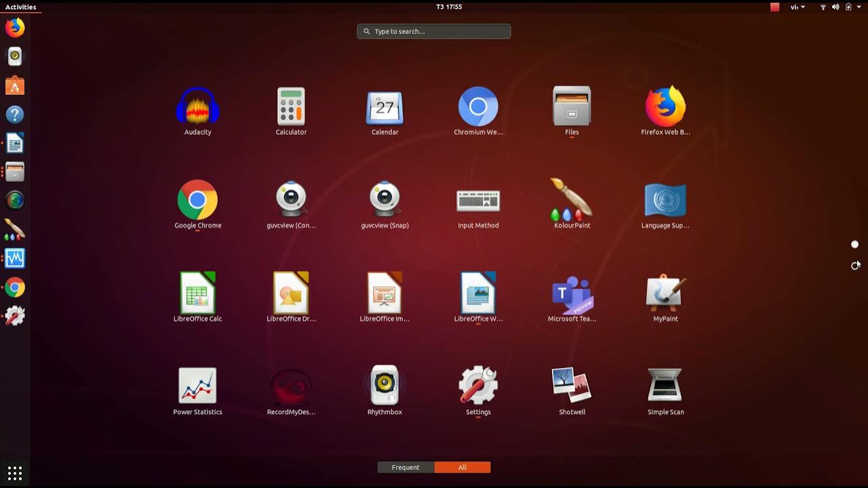Screen dimensions: 868x488
Task: Open Help from the dock
Action: (15, 115)
